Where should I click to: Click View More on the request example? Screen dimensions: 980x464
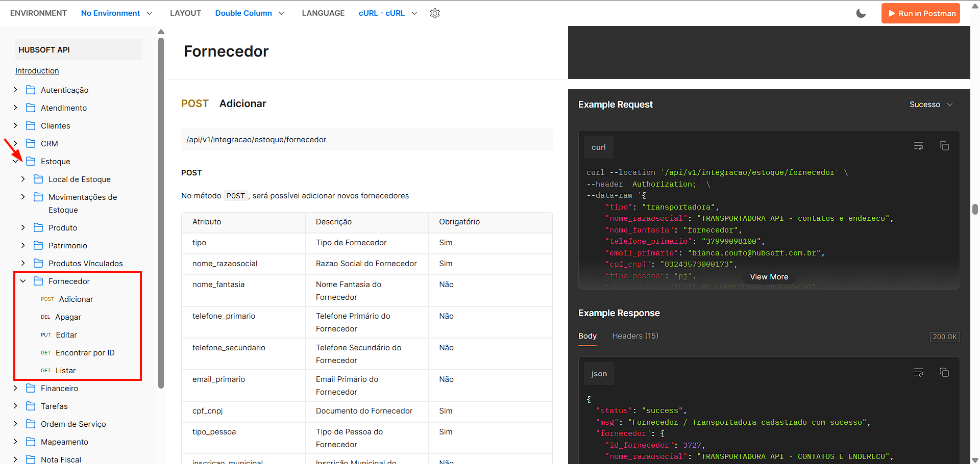[769, 276]
